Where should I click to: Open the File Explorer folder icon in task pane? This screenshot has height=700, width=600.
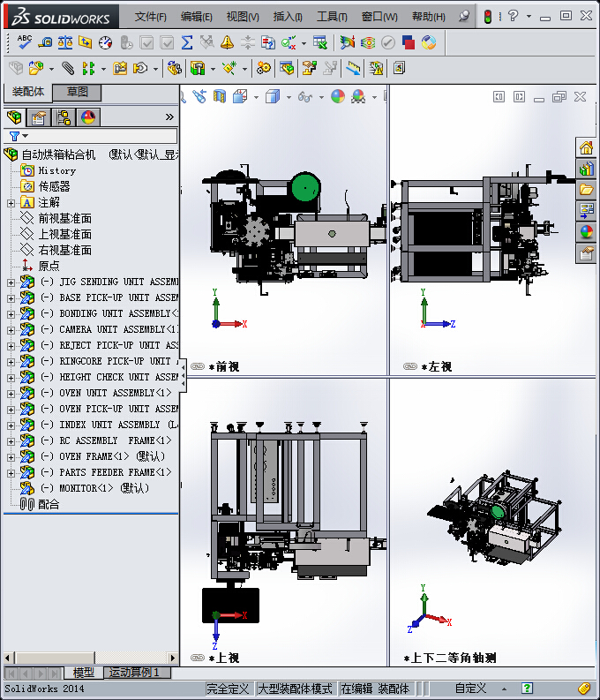point(586,190)
